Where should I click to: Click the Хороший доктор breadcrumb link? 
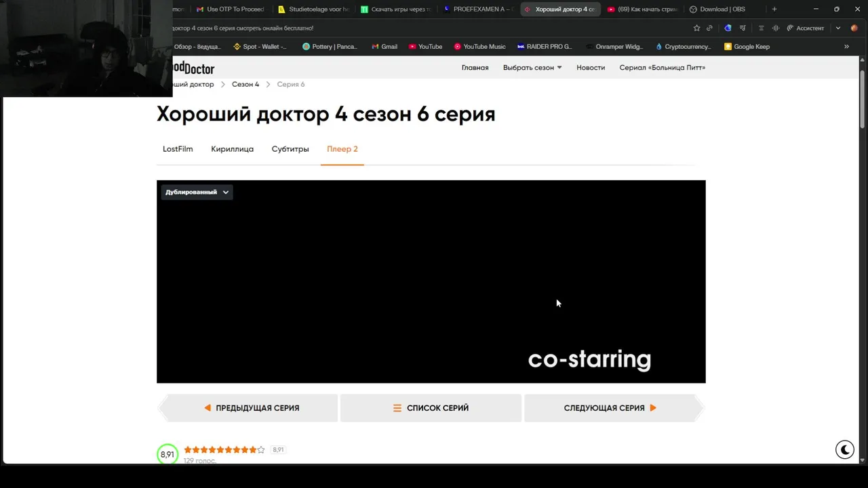pos(193,85)
